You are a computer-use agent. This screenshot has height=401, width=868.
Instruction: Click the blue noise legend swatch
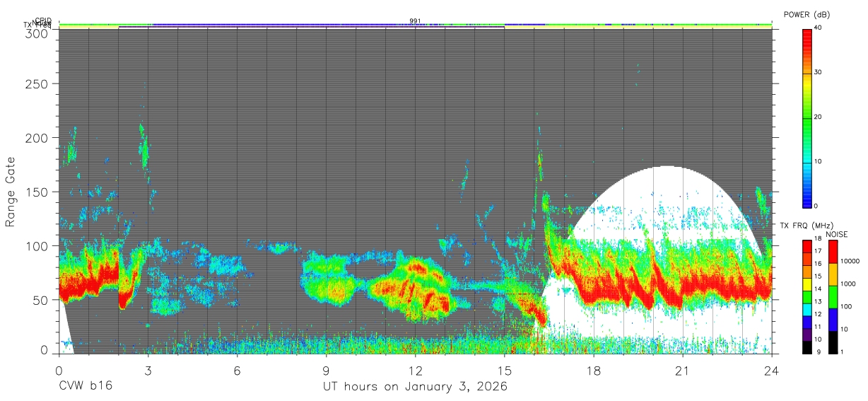(833, 320)
